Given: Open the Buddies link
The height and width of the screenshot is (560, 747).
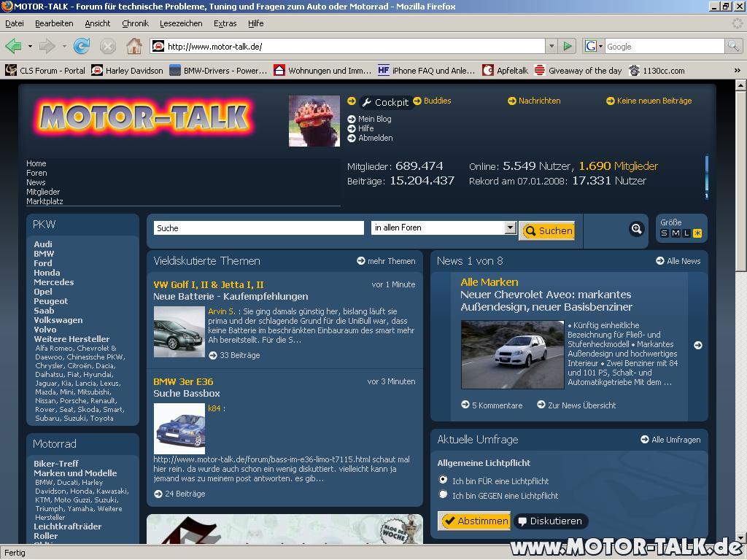Looking at the screenshot, I should 432,101.
